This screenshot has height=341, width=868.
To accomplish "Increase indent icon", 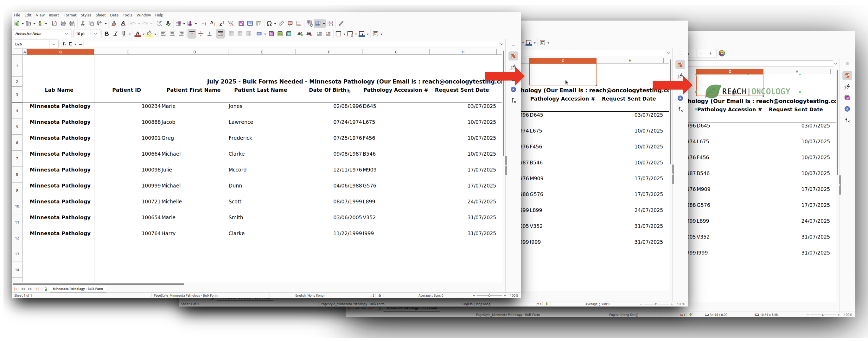I will (x=319, y=34).
